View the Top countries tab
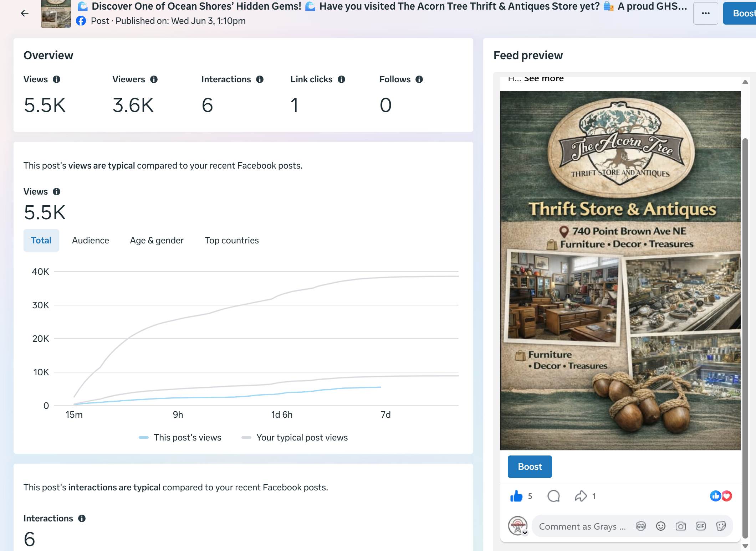This screenshot has height=551, width=756. [x=232, y=240]
